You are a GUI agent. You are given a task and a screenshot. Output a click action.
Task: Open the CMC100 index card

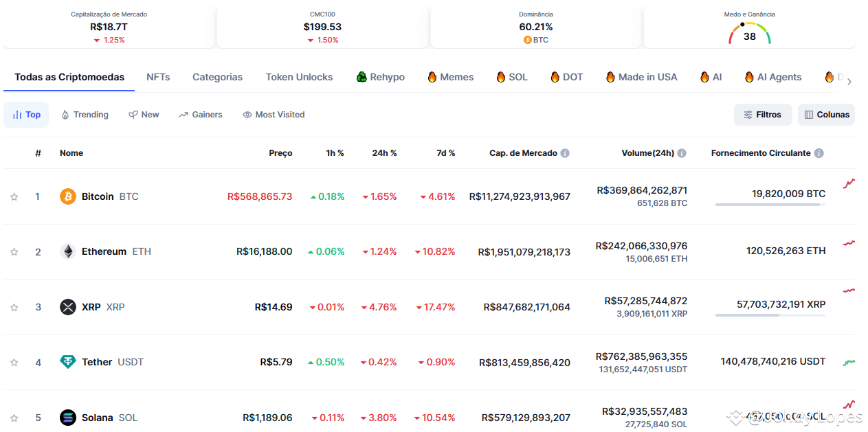(x=322, y=27)
